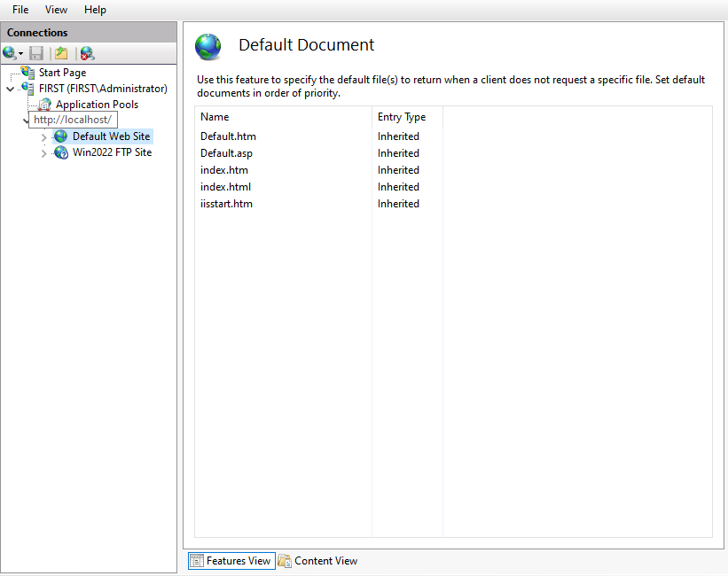Switch to the Content View tab
This screenshot has width=728, height=576.
point(318,561)
